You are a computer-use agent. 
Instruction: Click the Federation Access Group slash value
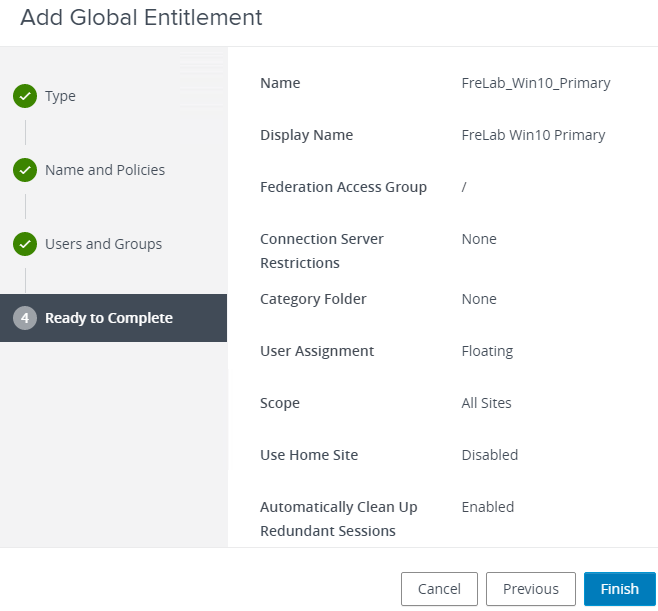[x=464, y=187]
